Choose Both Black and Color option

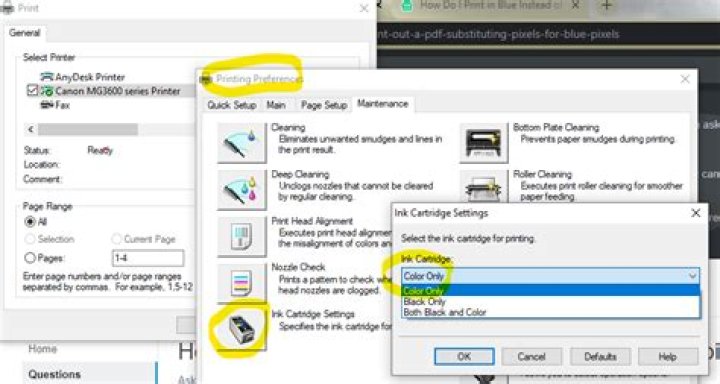(551, 312)
